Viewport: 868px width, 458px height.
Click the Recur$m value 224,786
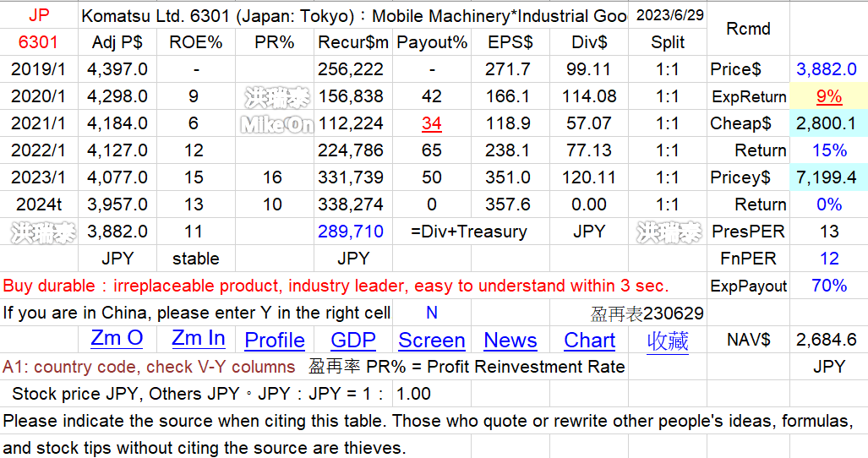point(351,150)
